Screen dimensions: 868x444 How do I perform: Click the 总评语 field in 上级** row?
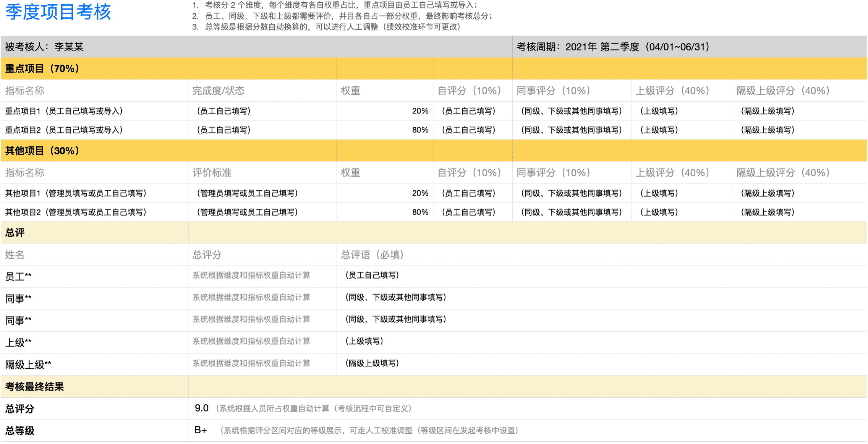(x=602, y=342)
